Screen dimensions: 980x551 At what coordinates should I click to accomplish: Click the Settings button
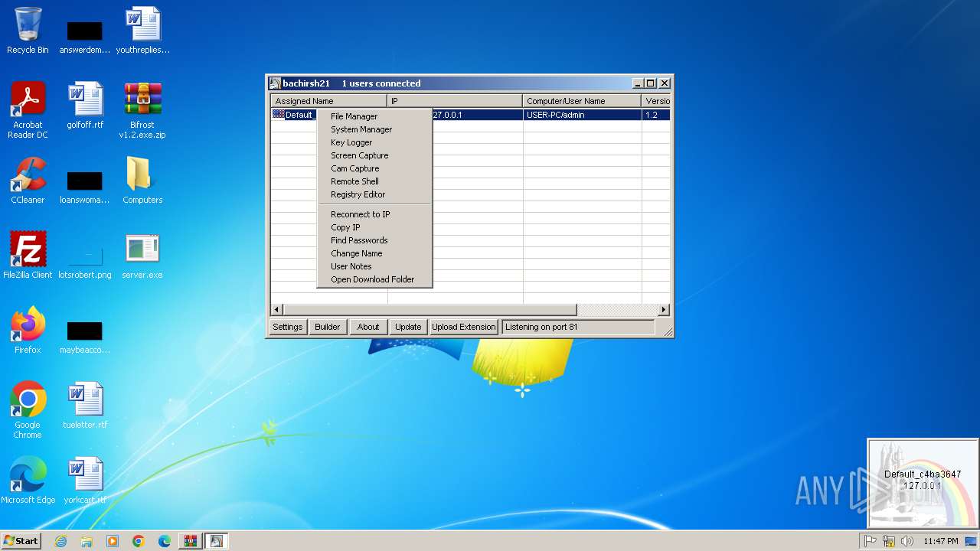(x=288, y=327)
